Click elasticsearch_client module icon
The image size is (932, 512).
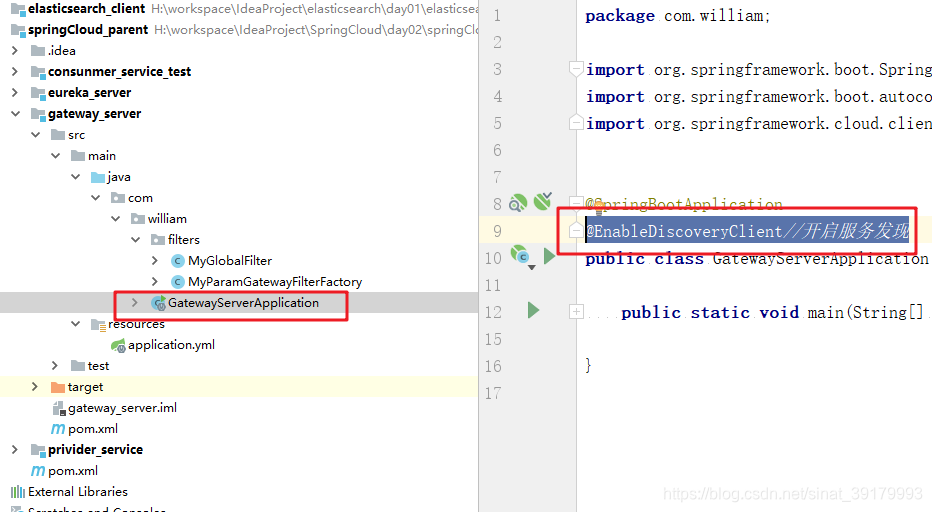click(18, 10)
